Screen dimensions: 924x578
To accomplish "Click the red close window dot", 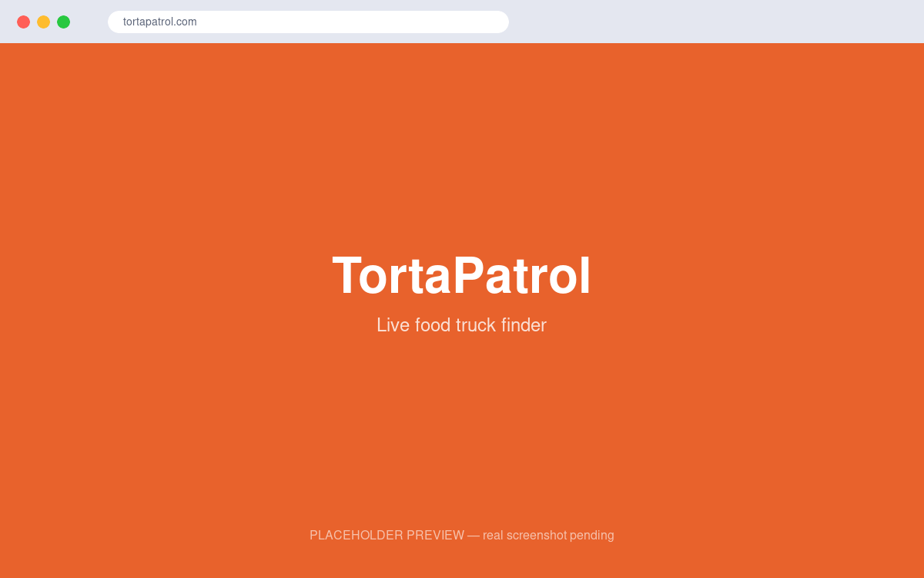I will pyautogui.click(x=23, y=22).
